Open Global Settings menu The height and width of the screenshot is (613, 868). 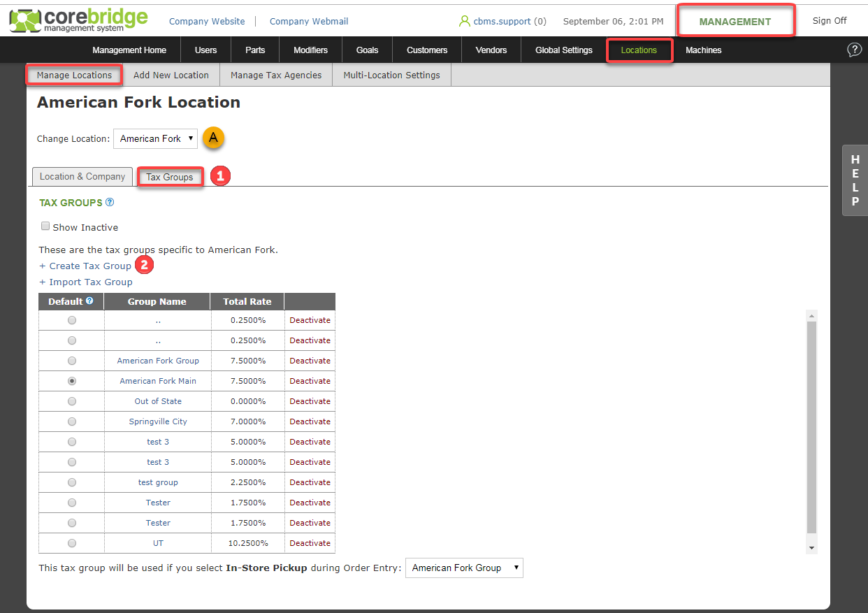coord(564,50)
